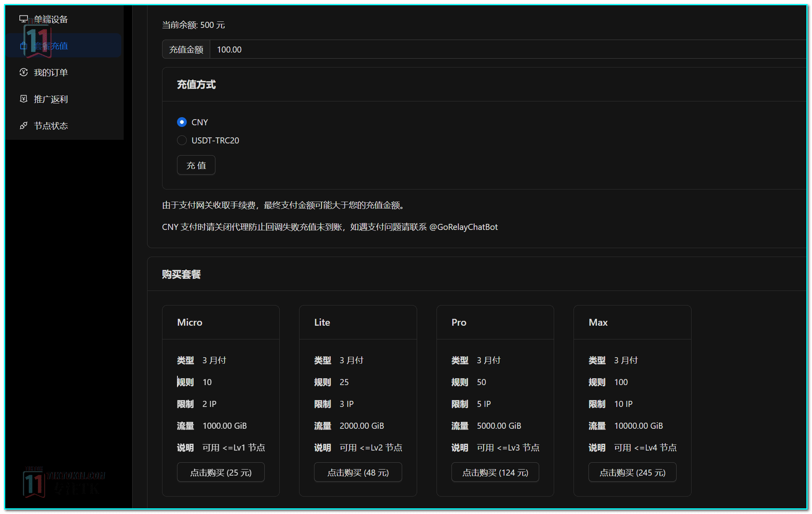The height and width of the screenshot is (514, 812).
Task: Click the 2 IP limit in Micro
Action: point(209,404)
